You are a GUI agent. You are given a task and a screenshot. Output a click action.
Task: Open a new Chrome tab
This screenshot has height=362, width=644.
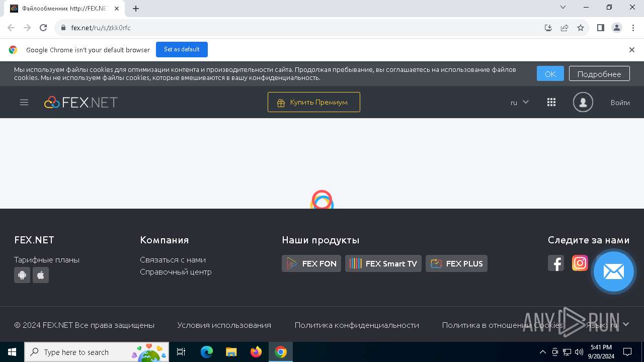point(136,9)
